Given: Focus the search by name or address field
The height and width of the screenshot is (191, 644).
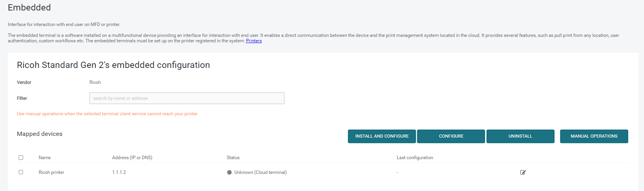Looking at the screenshot, I should click(x=187, y=98).
